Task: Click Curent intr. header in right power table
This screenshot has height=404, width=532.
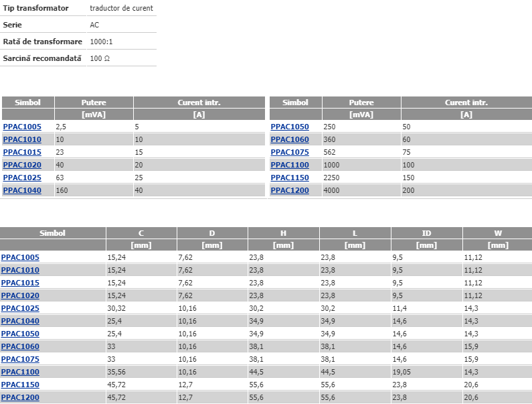Action: point(466,103)
